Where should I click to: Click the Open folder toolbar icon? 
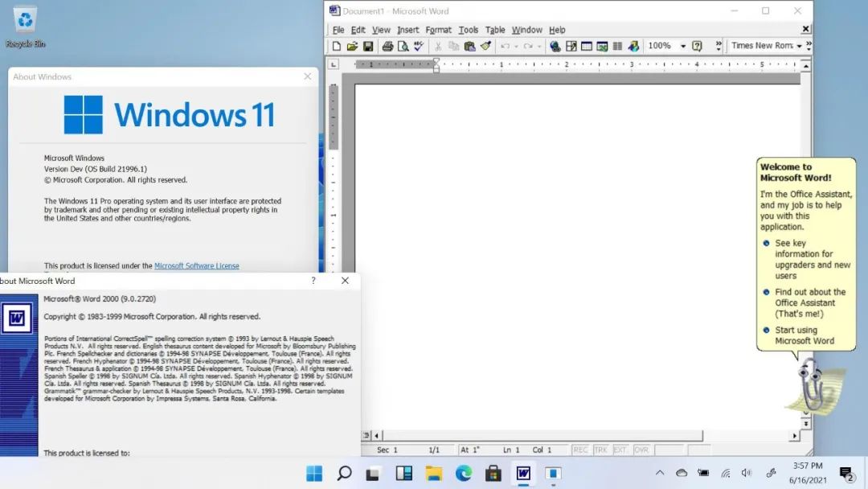352,47
